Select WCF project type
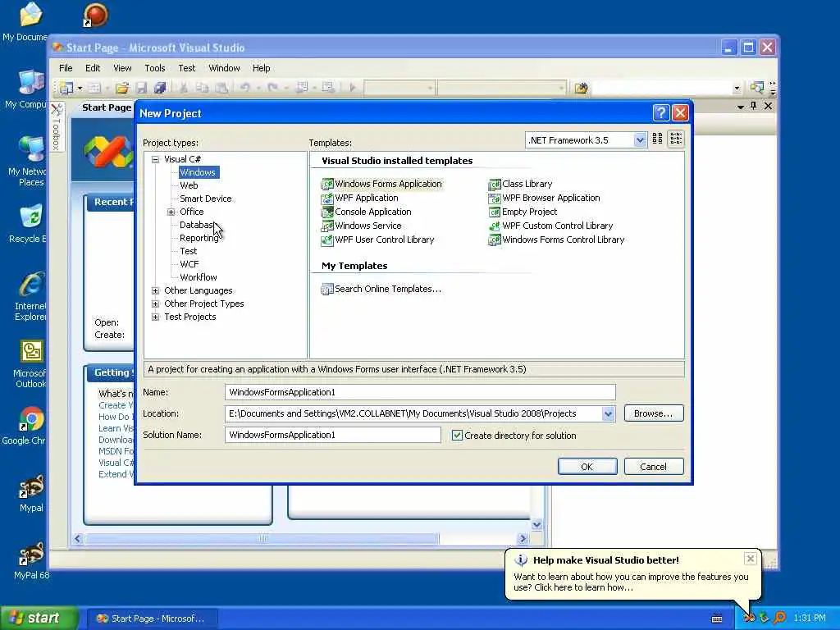 189,264
